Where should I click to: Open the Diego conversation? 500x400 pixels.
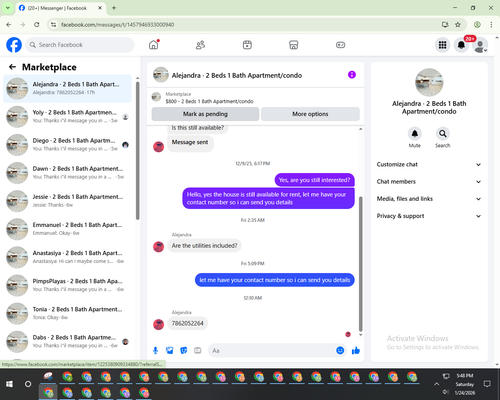(67, 145)
